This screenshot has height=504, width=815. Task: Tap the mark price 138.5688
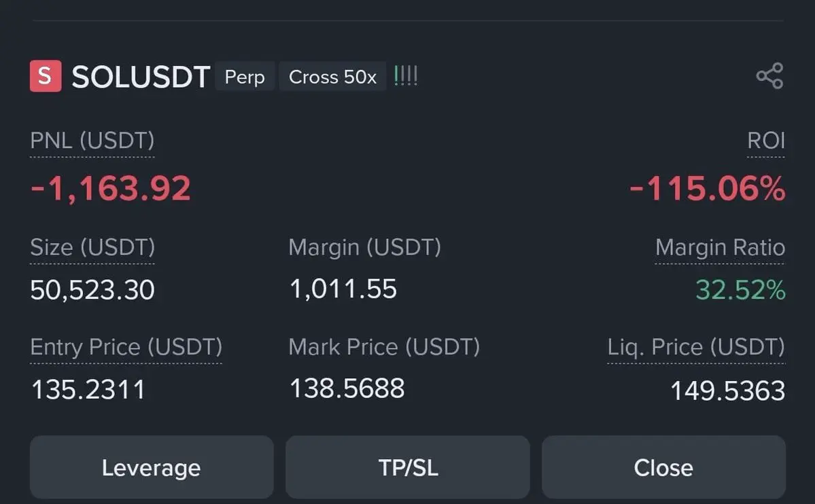coord(347,388)
